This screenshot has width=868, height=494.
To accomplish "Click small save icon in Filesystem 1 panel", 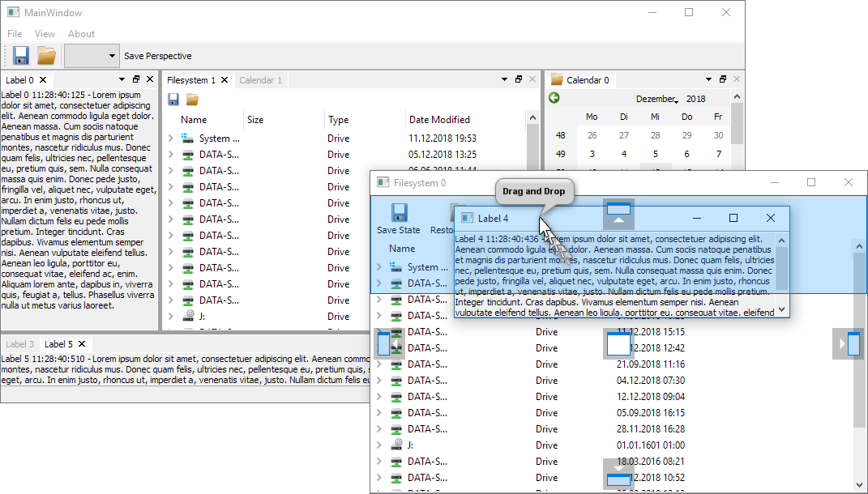I will tap(173, 99).
